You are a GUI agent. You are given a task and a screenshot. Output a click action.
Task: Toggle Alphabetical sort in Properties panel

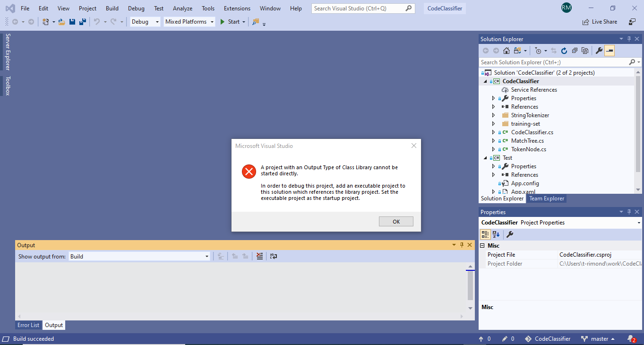pyautogui.click(x=496, y=234)
